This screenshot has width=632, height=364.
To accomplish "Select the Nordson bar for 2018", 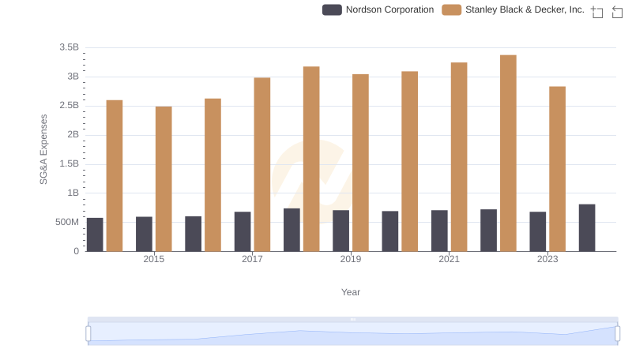I will [x=292, y=230].
